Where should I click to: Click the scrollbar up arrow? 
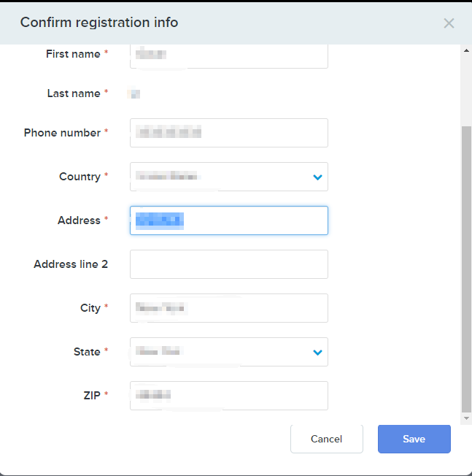[x=466, y=50]
